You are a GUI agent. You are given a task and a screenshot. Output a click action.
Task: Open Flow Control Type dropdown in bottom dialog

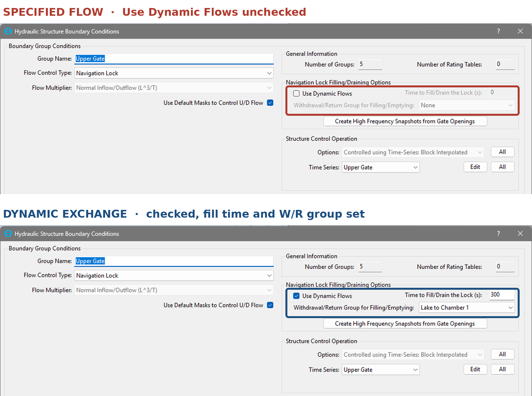click(174, 275)
